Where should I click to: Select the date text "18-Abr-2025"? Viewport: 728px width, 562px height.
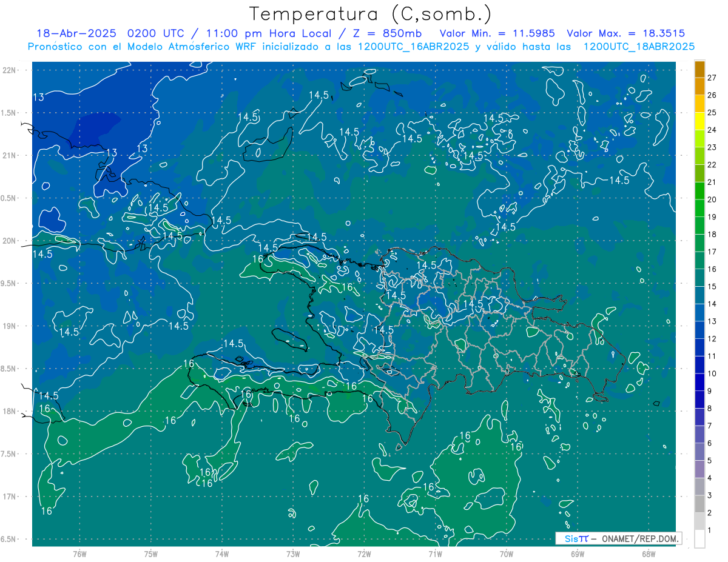[x=77, y=33]
